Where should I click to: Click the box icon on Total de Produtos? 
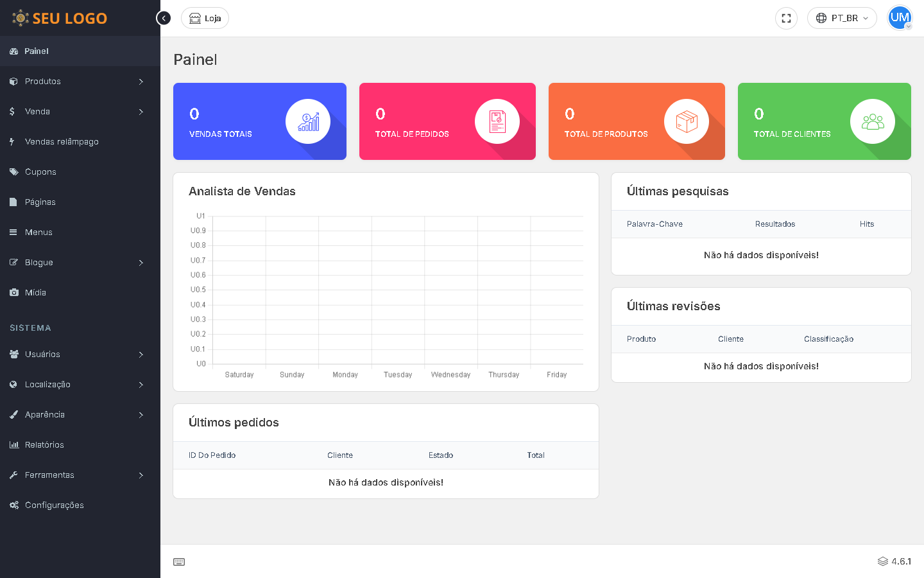tap(687, 121)
